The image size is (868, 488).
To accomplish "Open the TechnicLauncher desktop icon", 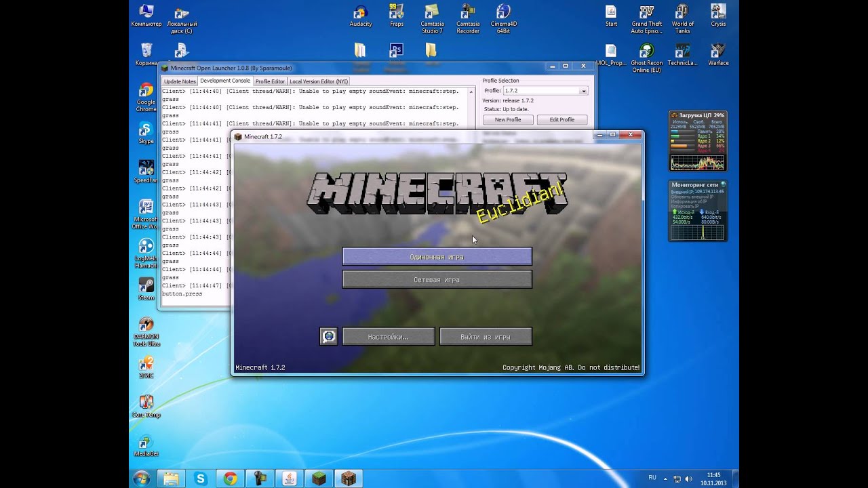I will [x=683, y=55].
